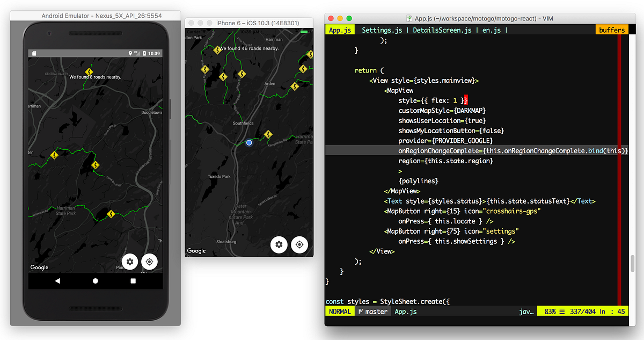Tap the locate button on the iPhone map
The width and height of the screenshot is (644, 340).
(299, 244)
